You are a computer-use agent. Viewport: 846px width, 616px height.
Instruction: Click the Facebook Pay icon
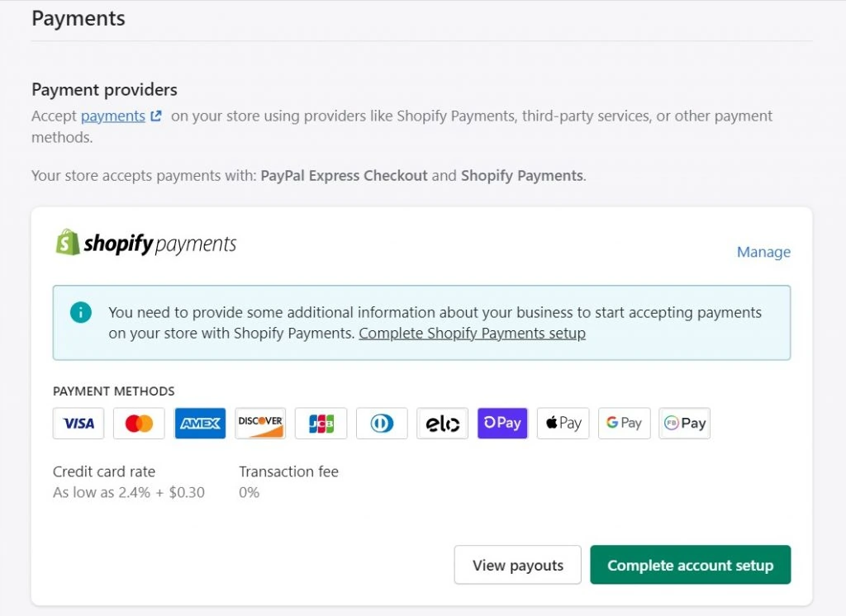tap(684, 423)
